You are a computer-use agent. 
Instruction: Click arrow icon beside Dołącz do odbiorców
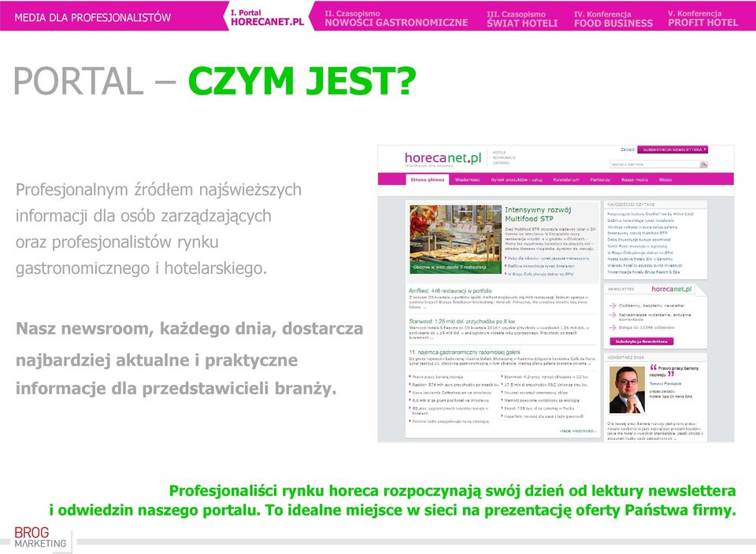click(613, 327)
